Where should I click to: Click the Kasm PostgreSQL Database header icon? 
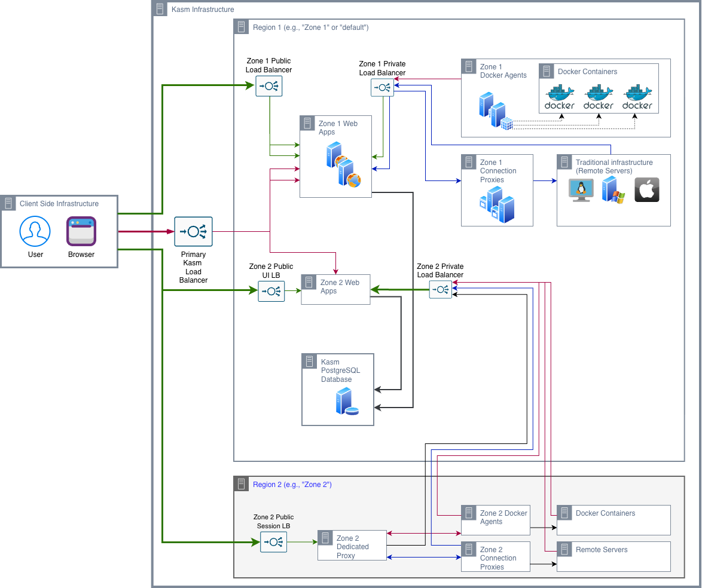pyautogui.click(x=309, y=361)
